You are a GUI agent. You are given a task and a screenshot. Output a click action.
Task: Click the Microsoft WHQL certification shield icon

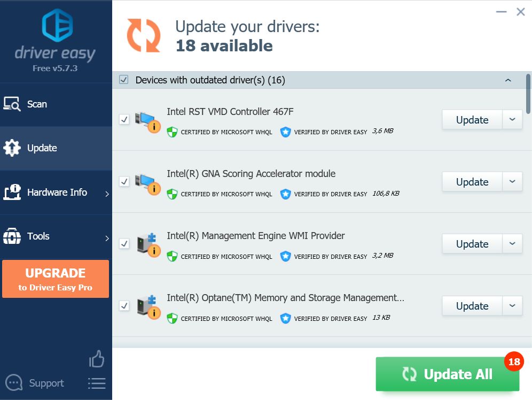pyautogui.click(x=172, y=132)
